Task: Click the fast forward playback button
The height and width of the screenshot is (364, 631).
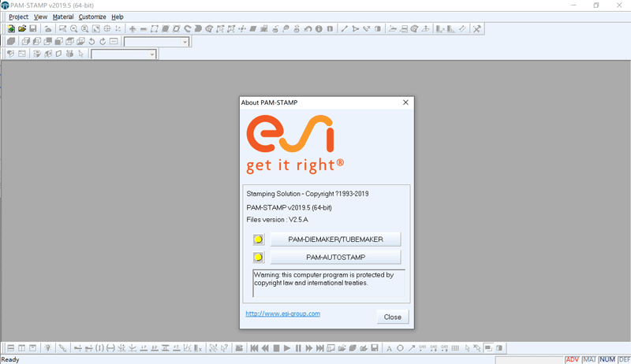Action: (x=309, y=348)
